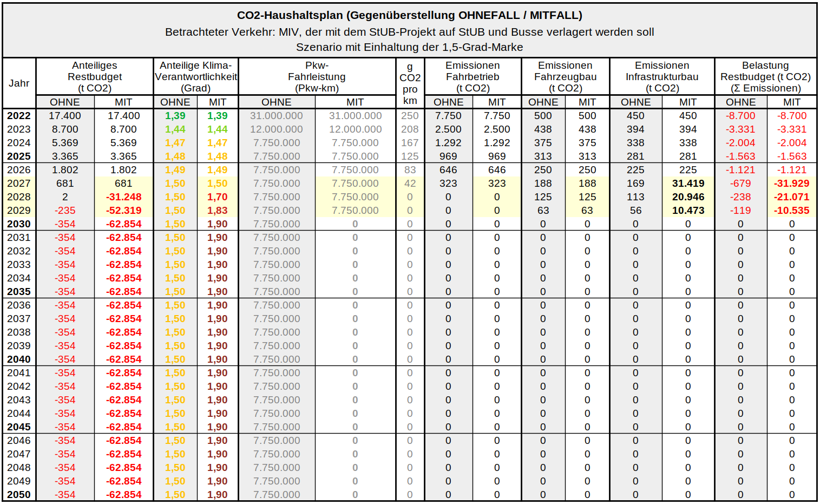Select the year cell '2050'
Image resolution: width=820 pixels, height=504 pixels.
coord(19,495)
